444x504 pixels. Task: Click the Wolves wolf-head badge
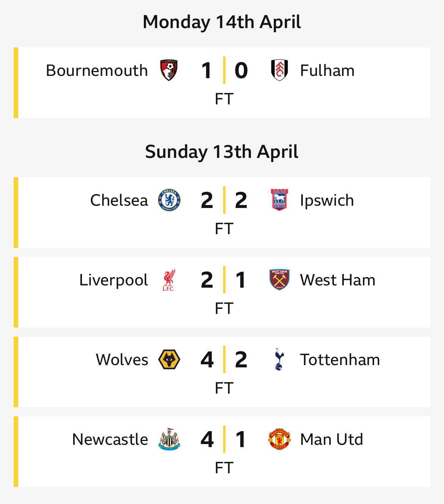point(169,359)
